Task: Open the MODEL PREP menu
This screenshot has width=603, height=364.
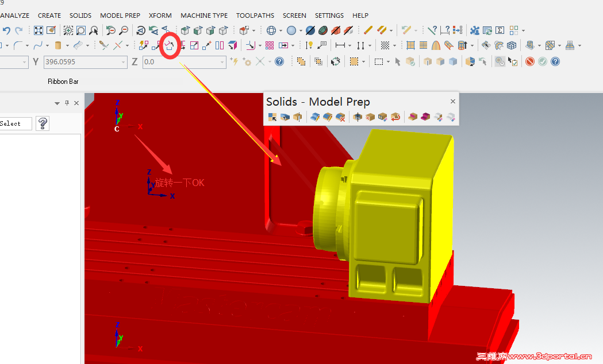Action: (x=120, y=16)
